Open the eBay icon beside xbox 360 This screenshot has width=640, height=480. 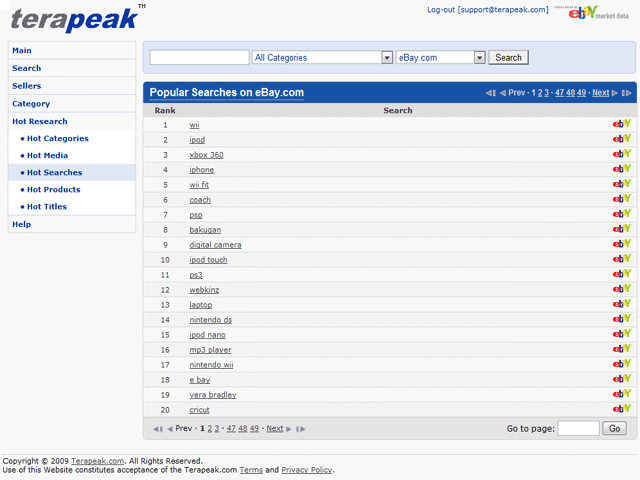622,154
